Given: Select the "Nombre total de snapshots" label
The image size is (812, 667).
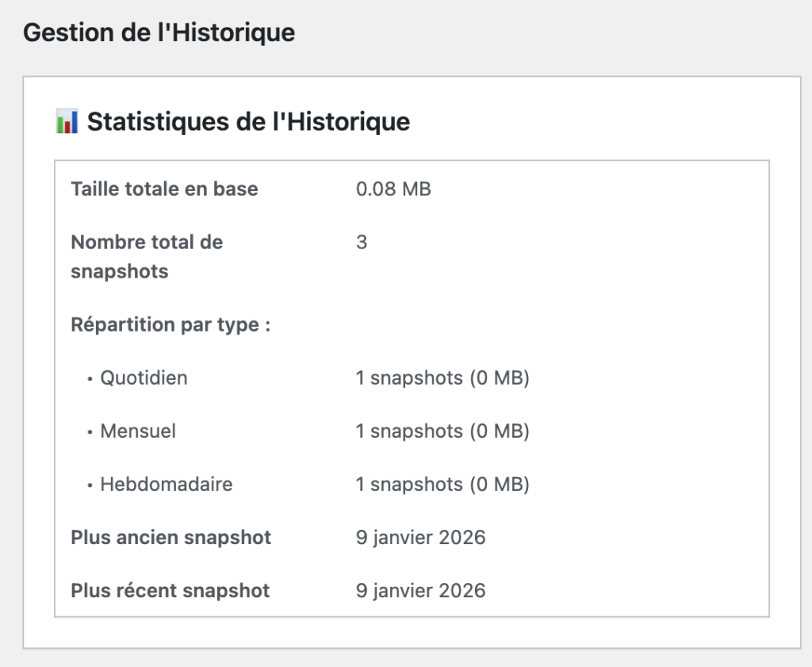Looking at the screenshot, I should click(147, 256).
